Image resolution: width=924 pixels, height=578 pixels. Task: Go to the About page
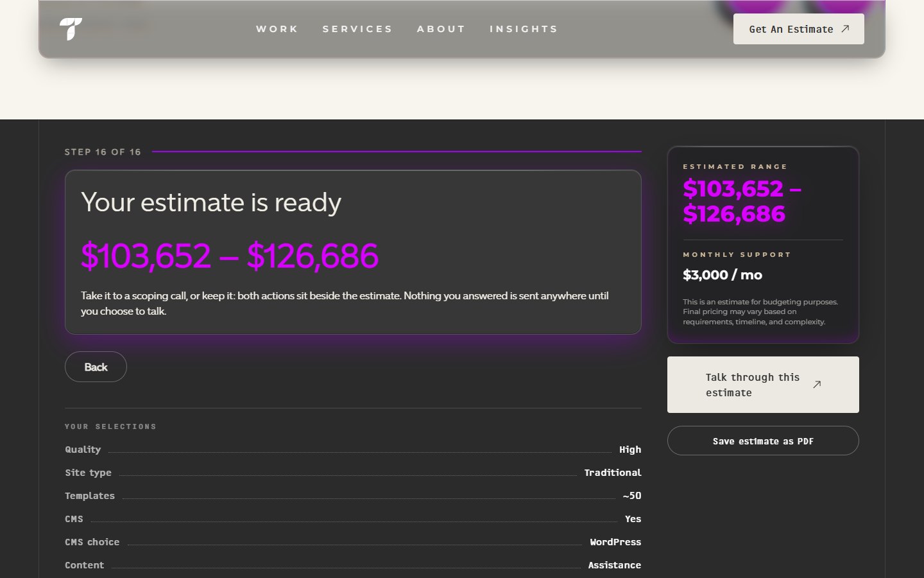(x=441, y=29)
